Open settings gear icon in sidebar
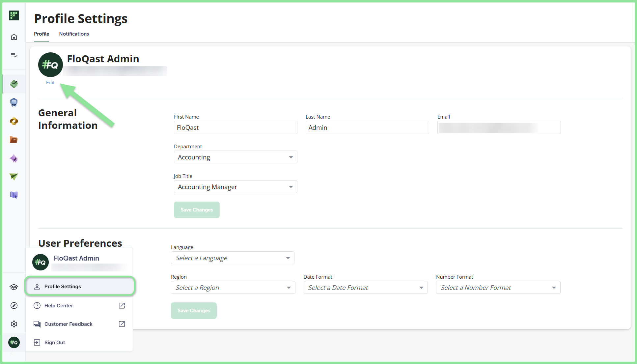Image resolution: width=637 pixels, height=364 pixels. 14,324
